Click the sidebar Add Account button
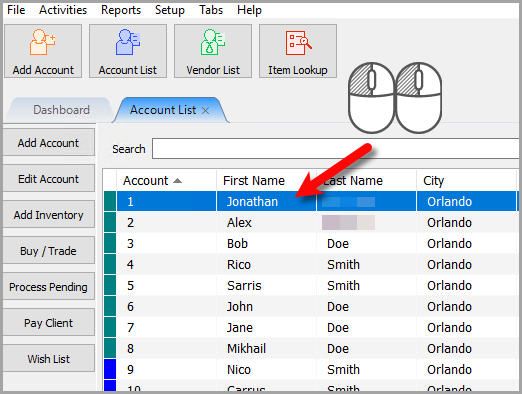522x394 pixels. click(49, 143)
